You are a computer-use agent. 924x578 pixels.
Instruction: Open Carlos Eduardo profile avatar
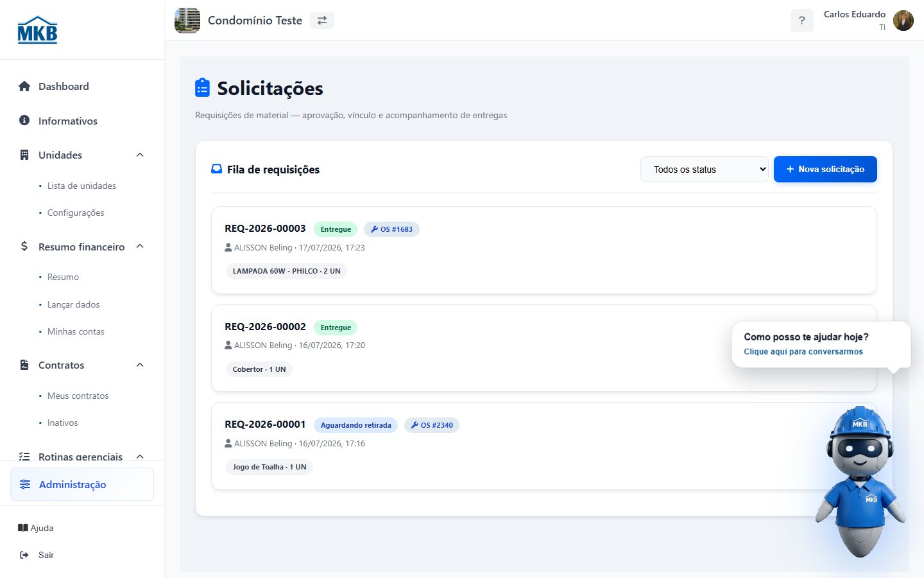click(903, 21)
